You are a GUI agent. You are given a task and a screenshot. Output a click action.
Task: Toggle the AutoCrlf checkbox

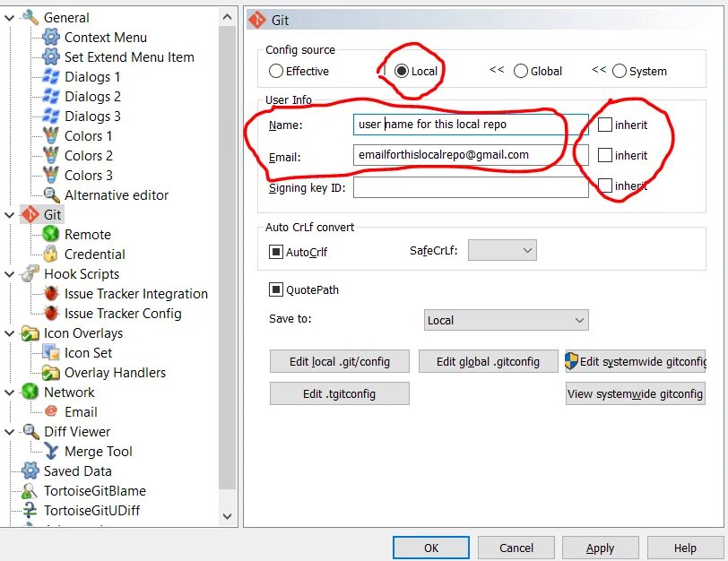tap(276, 252)
